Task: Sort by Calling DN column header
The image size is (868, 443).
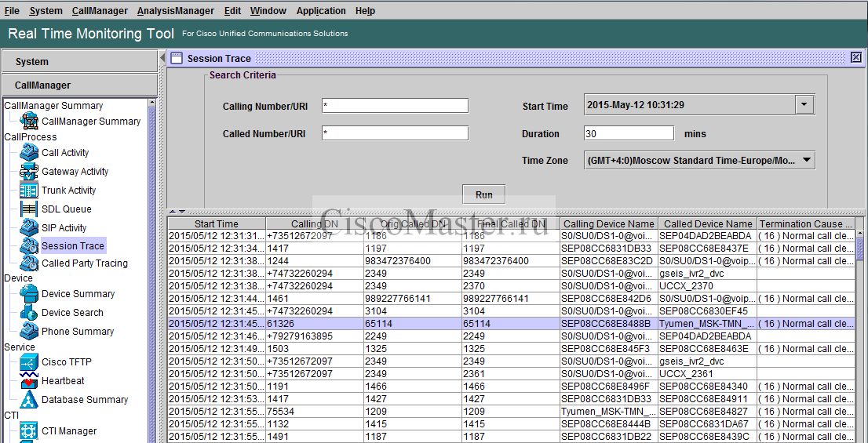Action: [315, 224]
